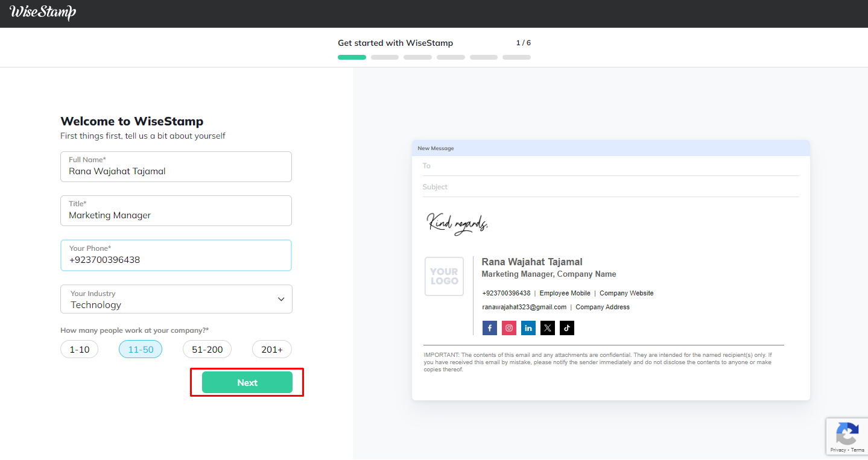Open the Your Industry dropdown
The image size is (868, 460).
pyautogui.click(x=176, y=299)
